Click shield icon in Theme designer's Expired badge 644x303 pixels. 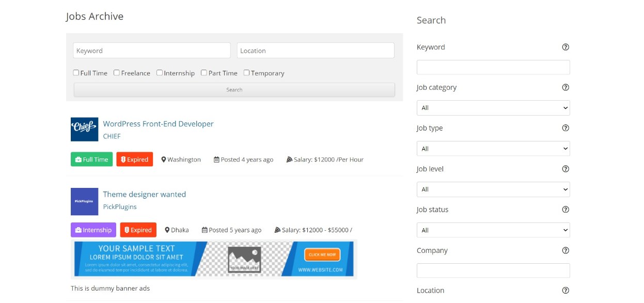point(127,230)
